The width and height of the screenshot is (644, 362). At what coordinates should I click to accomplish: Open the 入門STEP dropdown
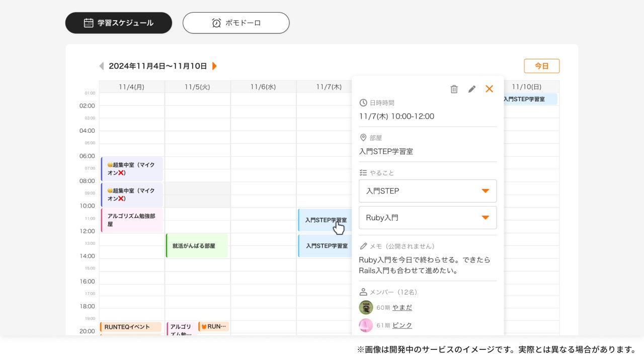click(428, 191)
